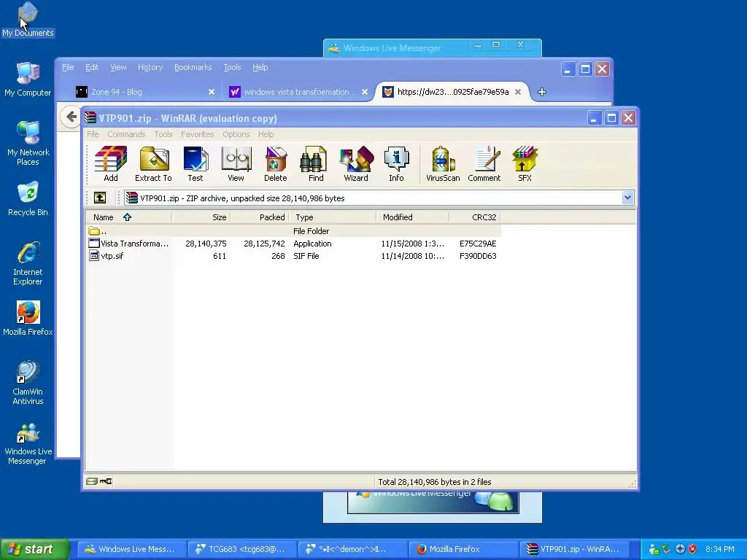Select the ClamWin Antivirus shortcut
The image size is (747, 560).
(28, 383)
